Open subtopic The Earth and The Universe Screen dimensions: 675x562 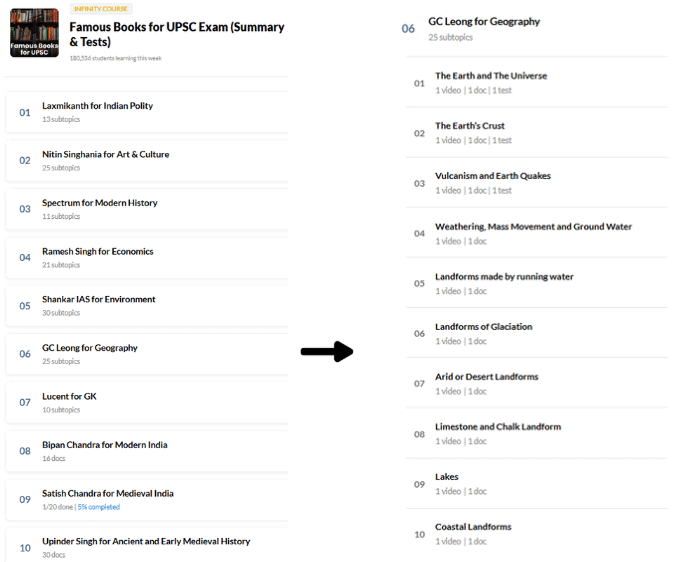[536, 82]
